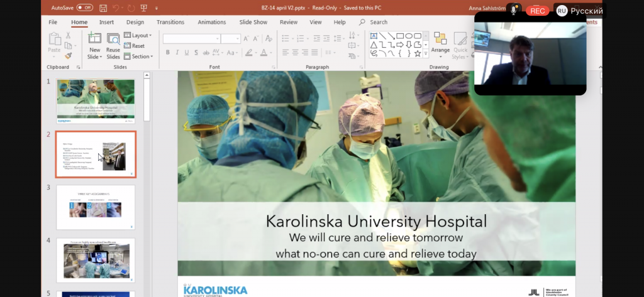The height and width of the screenshot is (297, 644).
Task: Toggle Underline formatting
Action: 186,53
